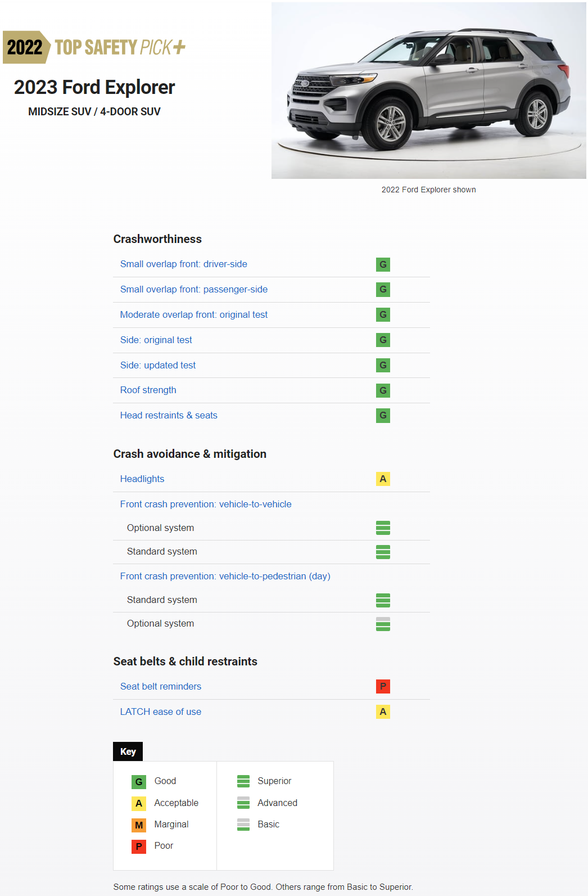Click Superior icon for vehicle-to-vehicle Optional system
Viewport: 588px width, 896px height.
(383, 528)
